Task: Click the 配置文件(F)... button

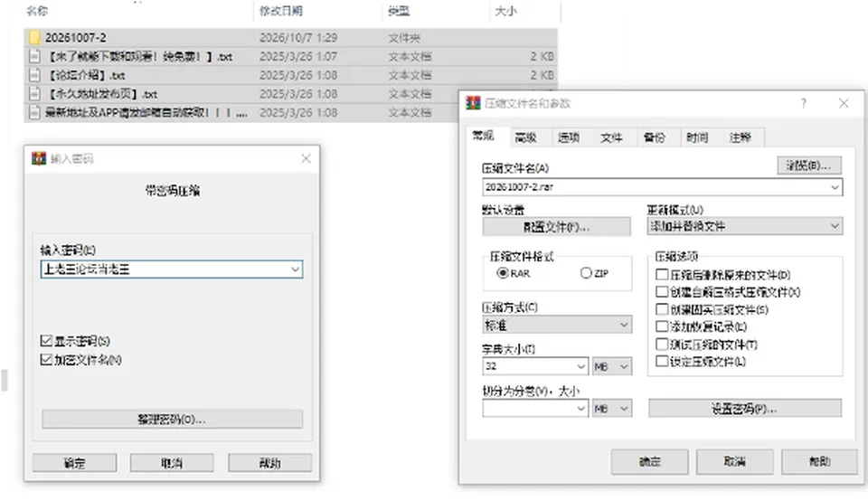Action: pyautogui.click(x=556, y=226)
